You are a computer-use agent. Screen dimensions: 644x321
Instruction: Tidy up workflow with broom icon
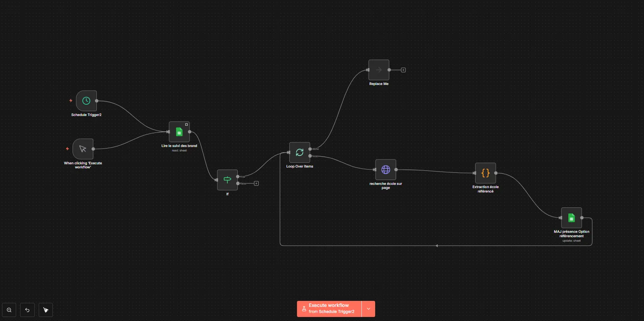click(46, 310)
